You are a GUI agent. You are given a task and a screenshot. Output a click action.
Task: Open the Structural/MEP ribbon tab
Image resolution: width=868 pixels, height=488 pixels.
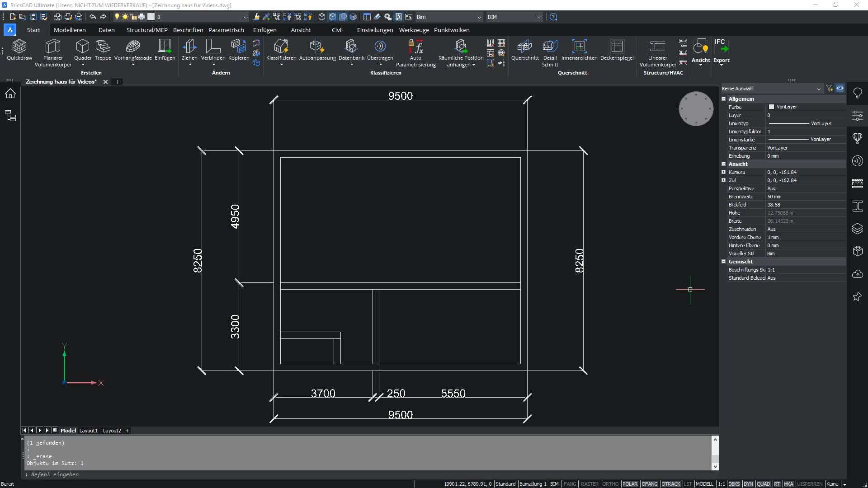tap(147, 30)
